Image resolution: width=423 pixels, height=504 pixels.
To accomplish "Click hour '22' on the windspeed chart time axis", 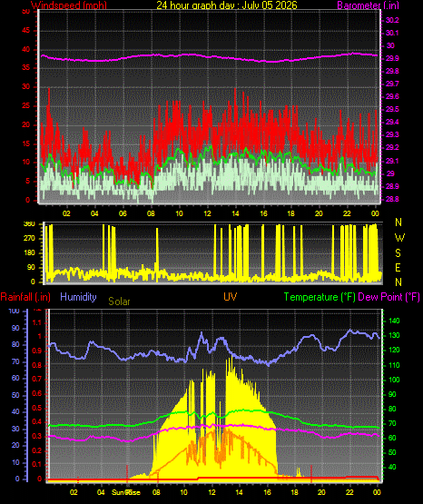I will click(x=347, y=213).
